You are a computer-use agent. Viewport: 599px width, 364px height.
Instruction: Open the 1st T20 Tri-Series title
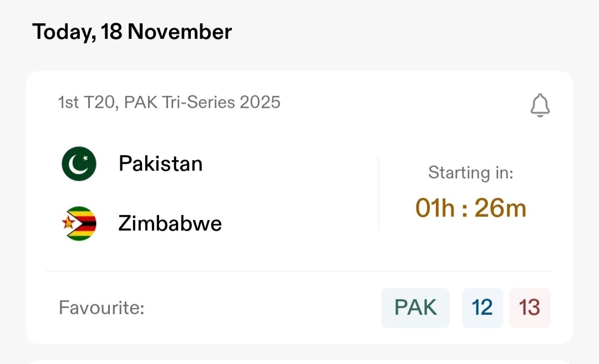coord(169,102)
